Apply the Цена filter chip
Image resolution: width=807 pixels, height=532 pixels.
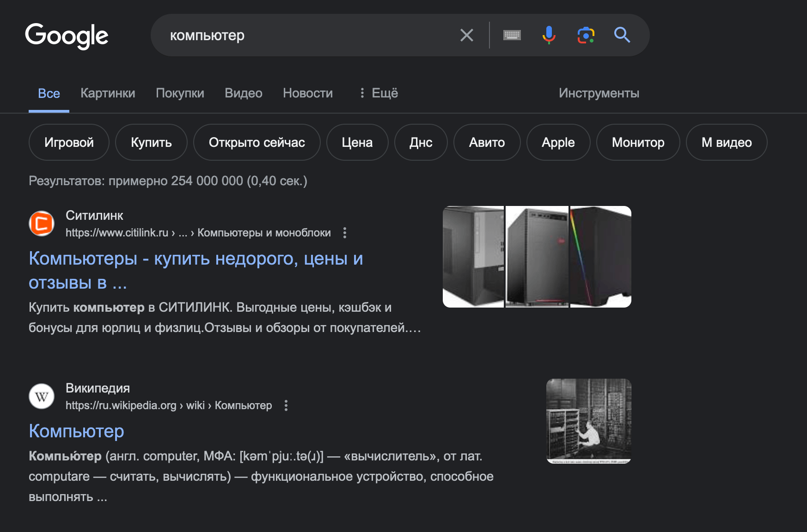(x=357, y=142)
